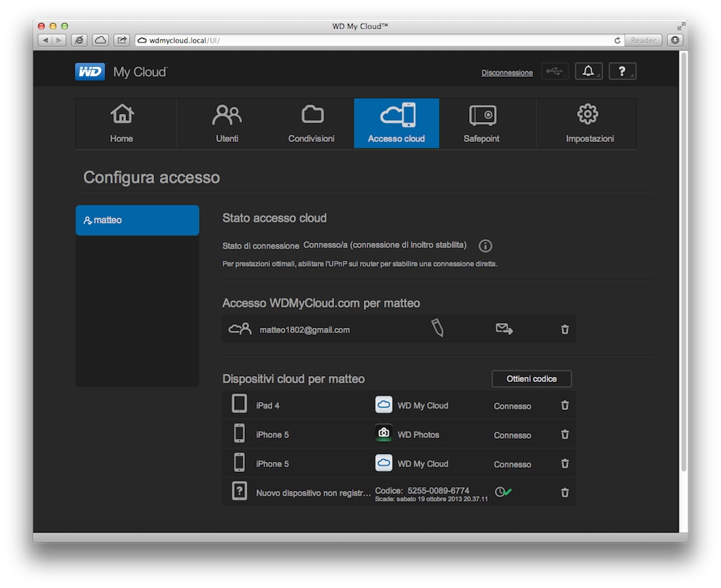Select user matteo in sidebar
This screenshot has width=721, height=588.
pos(138,220)
